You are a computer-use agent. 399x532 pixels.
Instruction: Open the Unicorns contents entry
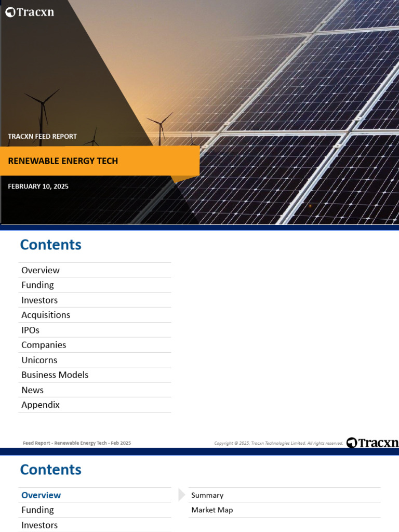coord(95,360)
